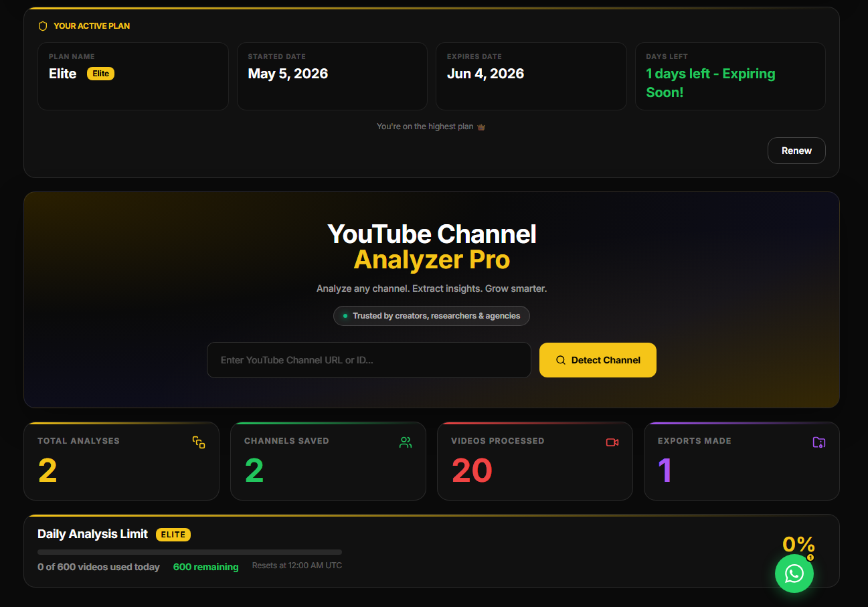This screenshot has height=607, width=868.
Task: Click '0 of 600 videos used today' text
Action: (98, 567)
